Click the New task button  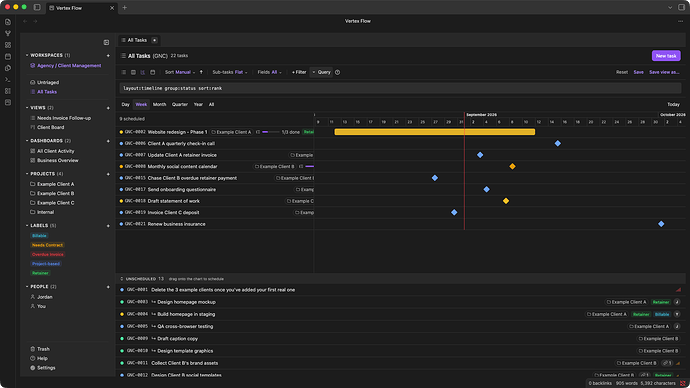coord(666,56)
